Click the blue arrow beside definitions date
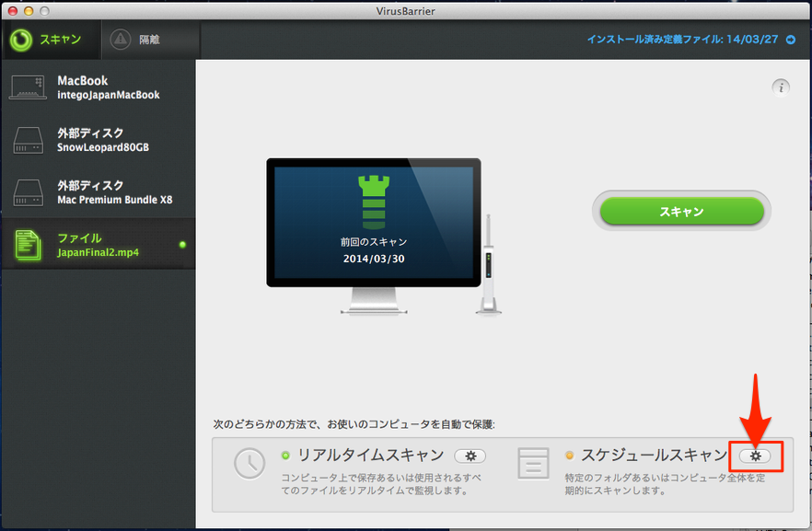 click(791, 40)
